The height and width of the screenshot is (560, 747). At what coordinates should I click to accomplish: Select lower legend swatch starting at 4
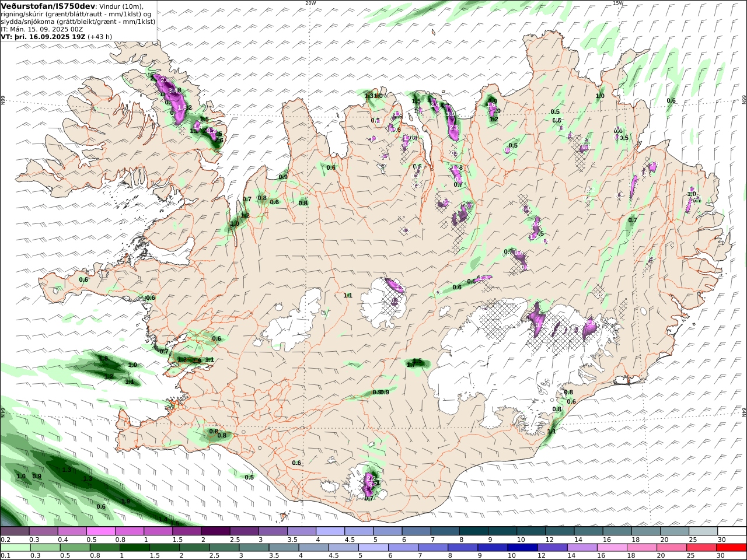(x=313, y=548)
